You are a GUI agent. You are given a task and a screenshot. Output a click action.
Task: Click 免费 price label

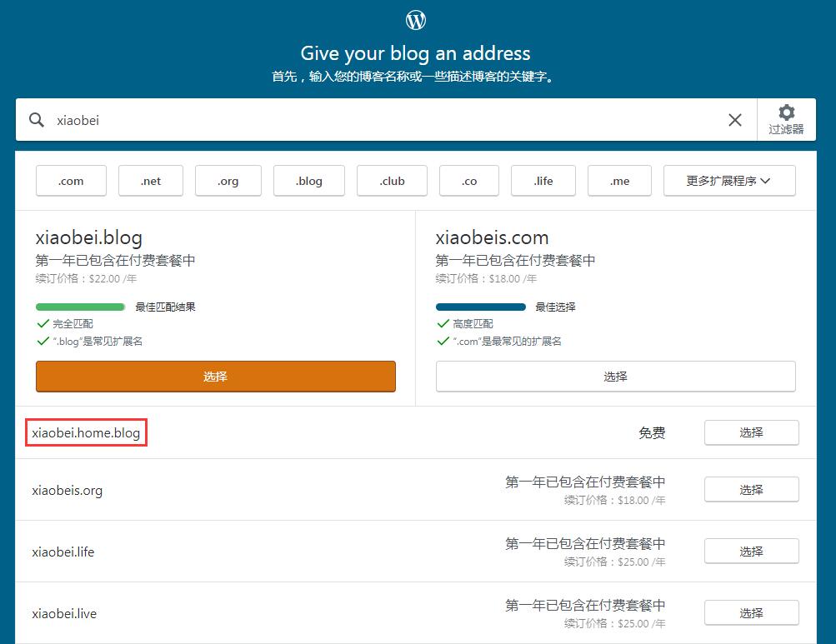pyautogui.click(x=652, y=433)
